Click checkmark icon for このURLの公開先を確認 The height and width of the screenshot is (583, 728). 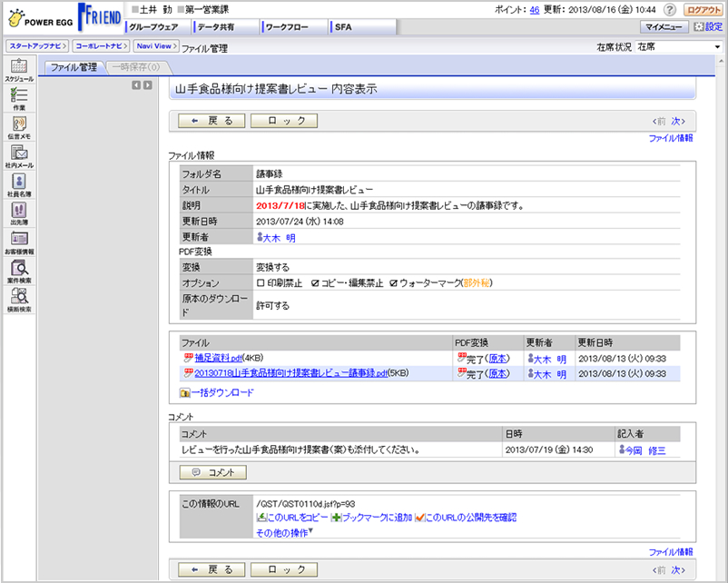(419, 518)
